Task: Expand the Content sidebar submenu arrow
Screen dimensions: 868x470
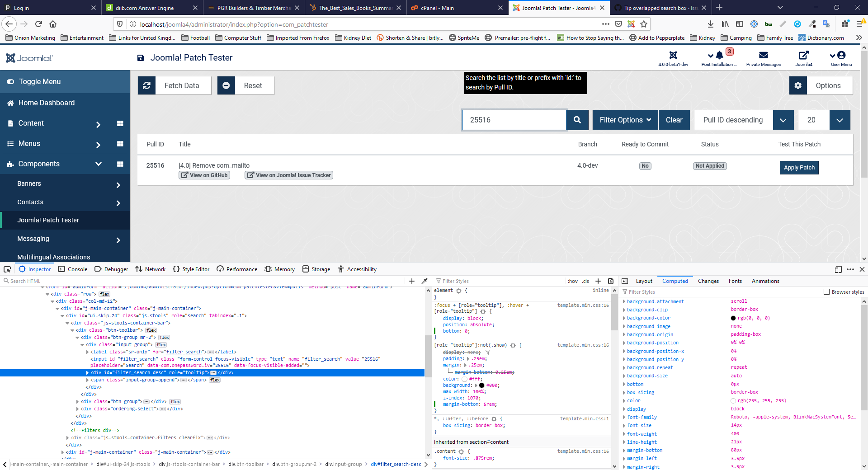Action: tap(99, 124)
